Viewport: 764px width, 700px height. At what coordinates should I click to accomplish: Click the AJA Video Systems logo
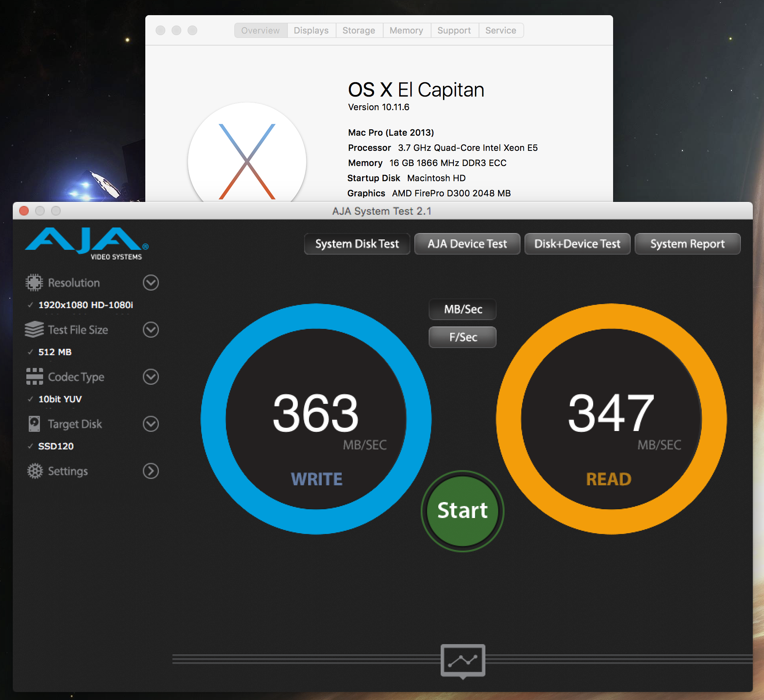point(87,243)
